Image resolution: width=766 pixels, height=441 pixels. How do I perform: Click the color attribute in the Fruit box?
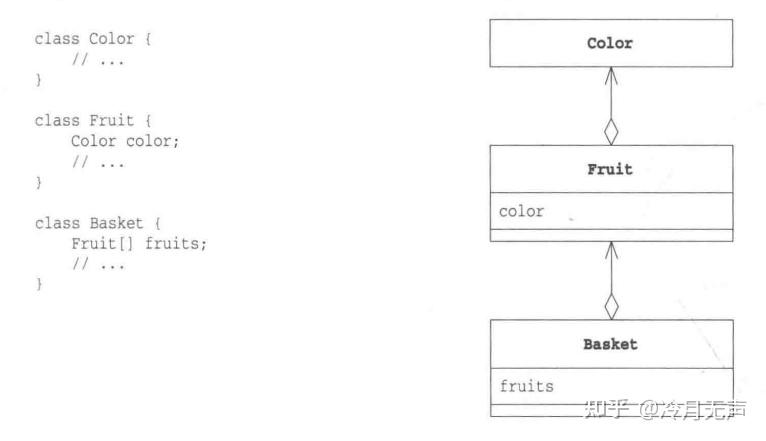pos(522,211)
